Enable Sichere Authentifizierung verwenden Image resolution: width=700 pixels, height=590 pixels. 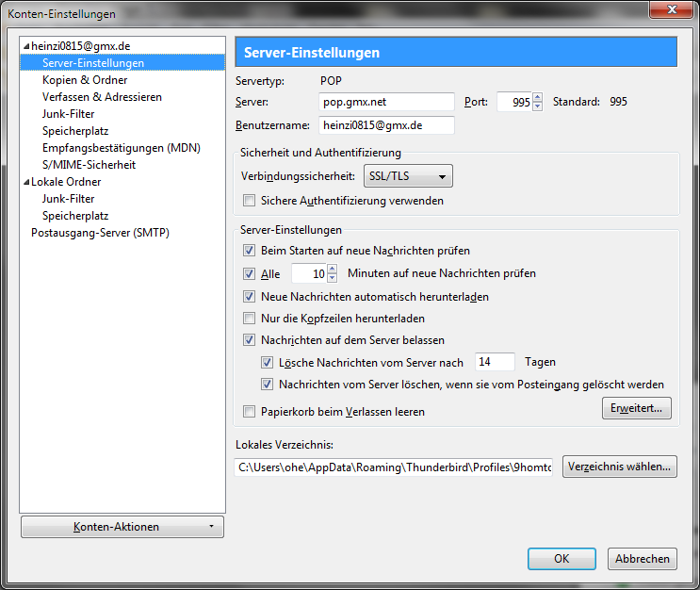point(249,200)
